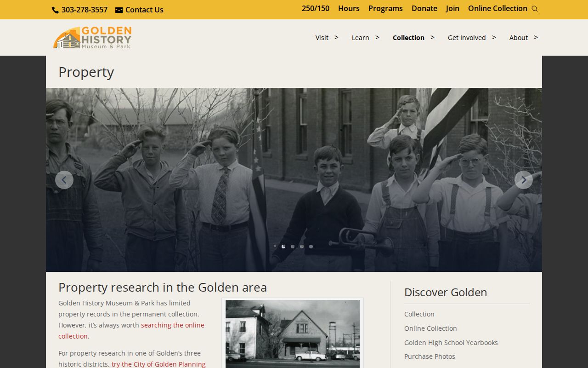588x368 pixels.
Task: Click the historic building photo thumbnail
Action: point(293,334)
